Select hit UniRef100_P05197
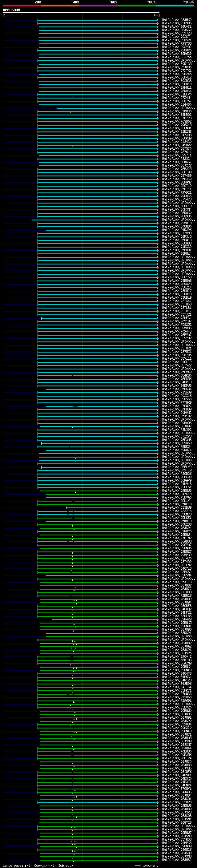Viewport: 197px width, 868px height. click(x=177, y=321)
